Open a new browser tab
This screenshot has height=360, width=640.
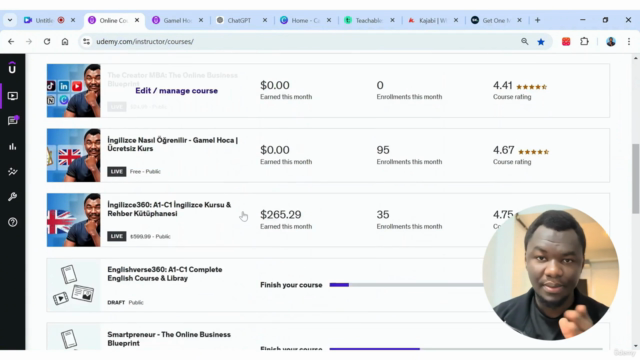[538, 20]
